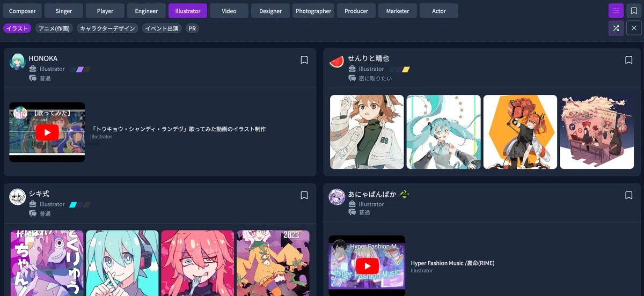Open シキ式's 2023 orange dress illustration
The height and width of the screenshot is (296, 644).
click(273, 263)
